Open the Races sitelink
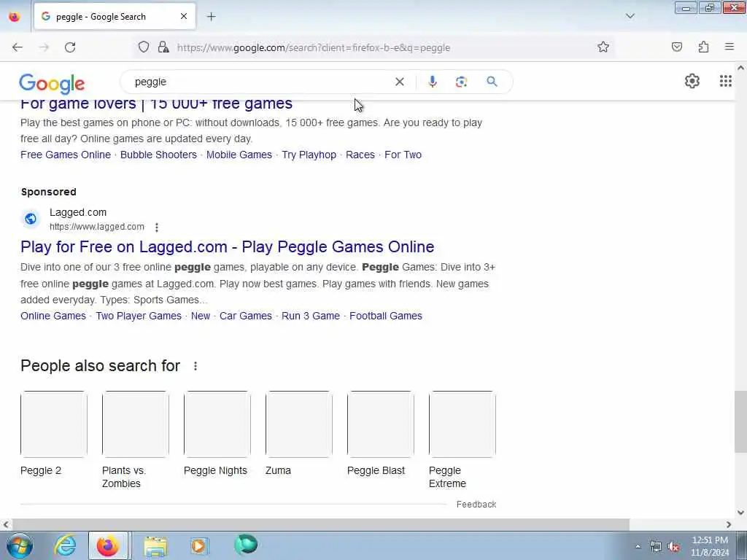747x560 pixels. (x=360, y=155)
